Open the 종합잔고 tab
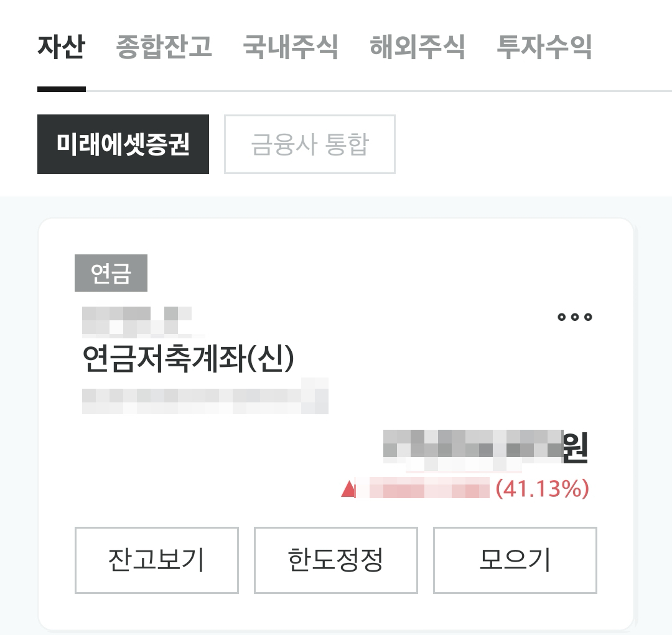 tap(164, 46)
